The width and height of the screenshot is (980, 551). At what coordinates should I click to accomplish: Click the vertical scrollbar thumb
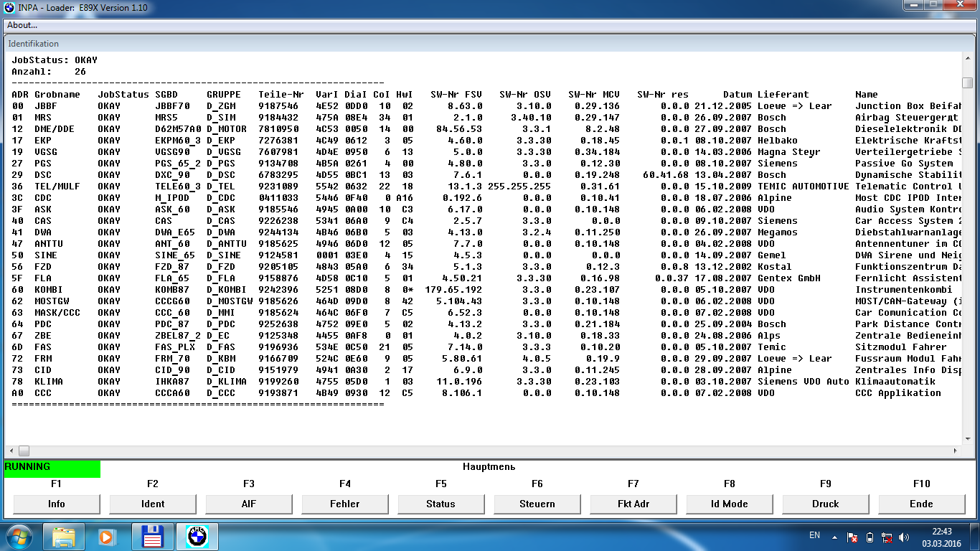[968, 83]
